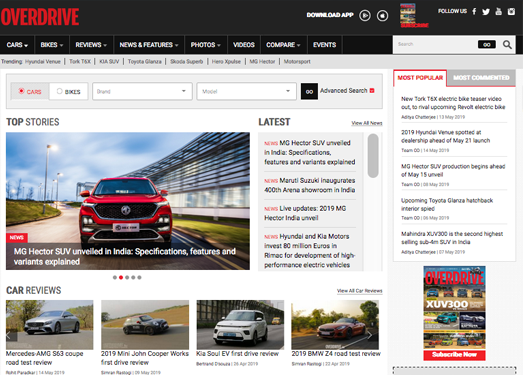Expand the Bikes navigation menu
The width and height of the screenshot is (523, 375).
52,45
